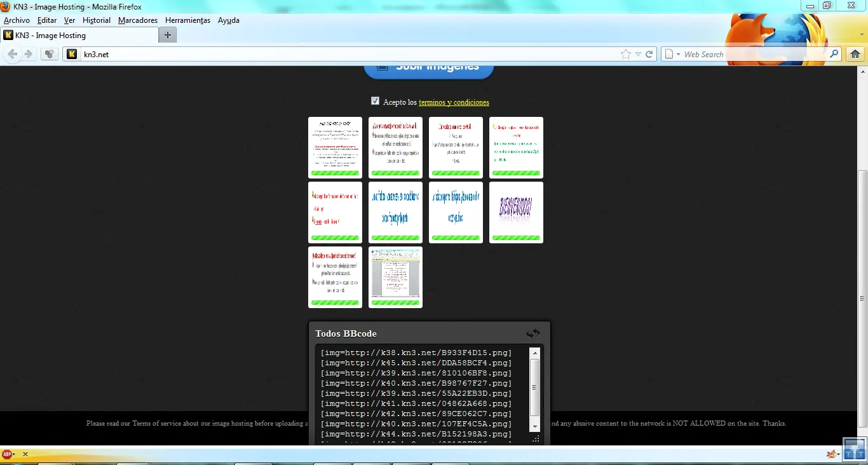Open the Herramientas menu

pos(187,20)
